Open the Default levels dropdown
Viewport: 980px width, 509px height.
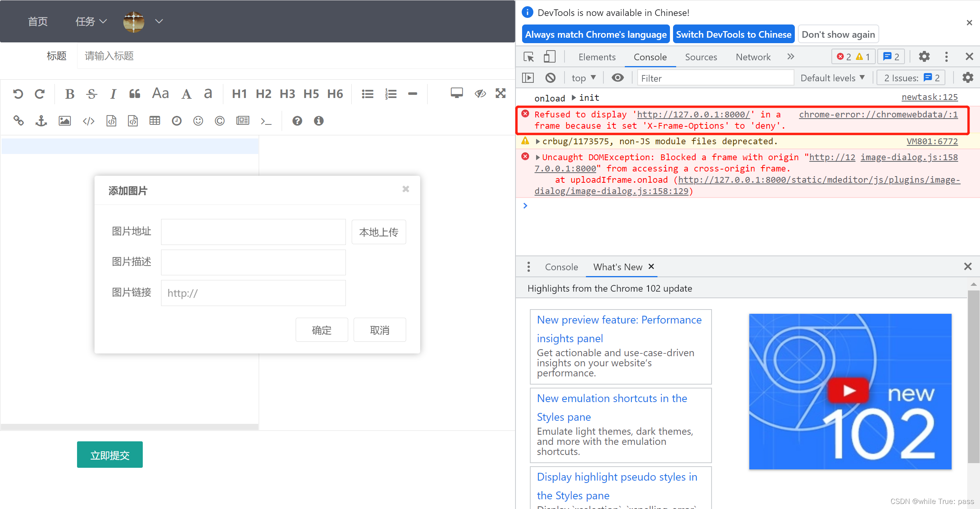(833, 78)
